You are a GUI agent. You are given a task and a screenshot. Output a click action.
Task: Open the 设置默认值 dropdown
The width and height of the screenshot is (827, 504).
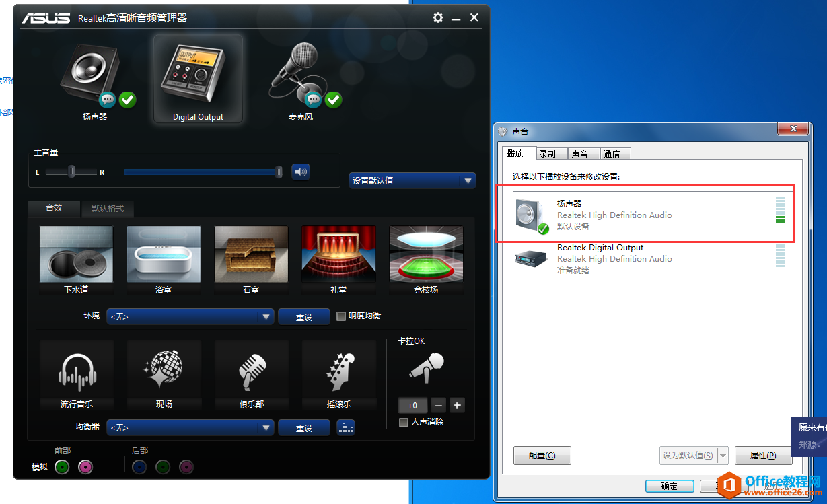click(412, 180)
